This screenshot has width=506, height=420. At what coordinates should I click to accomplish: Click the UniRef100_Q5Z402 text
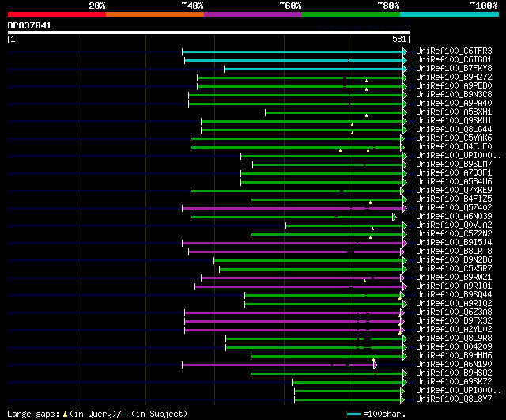454,208
